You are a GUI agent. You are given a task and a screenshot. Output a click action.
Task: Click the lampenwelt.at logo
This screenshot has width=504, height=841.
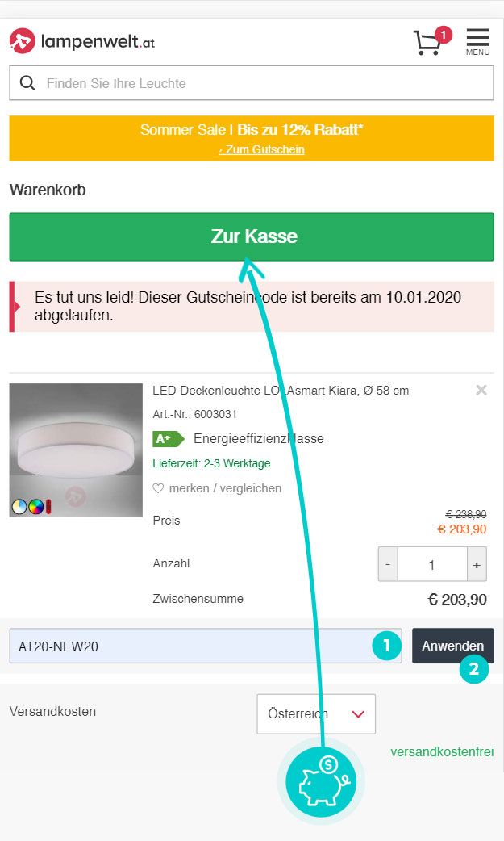pyautogui.click(x=82, y=41)
